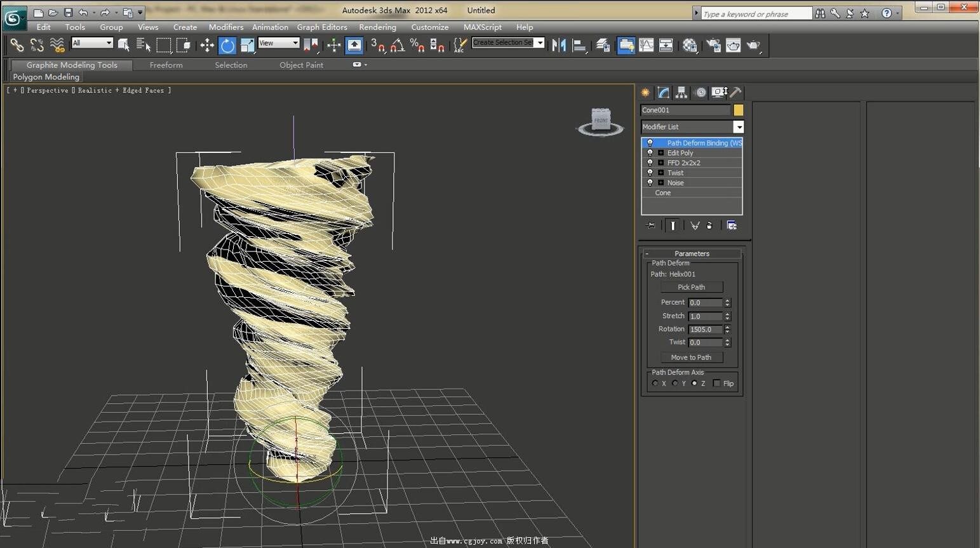
Task: Open the Manage Layers icon
Action: point(603,45)
